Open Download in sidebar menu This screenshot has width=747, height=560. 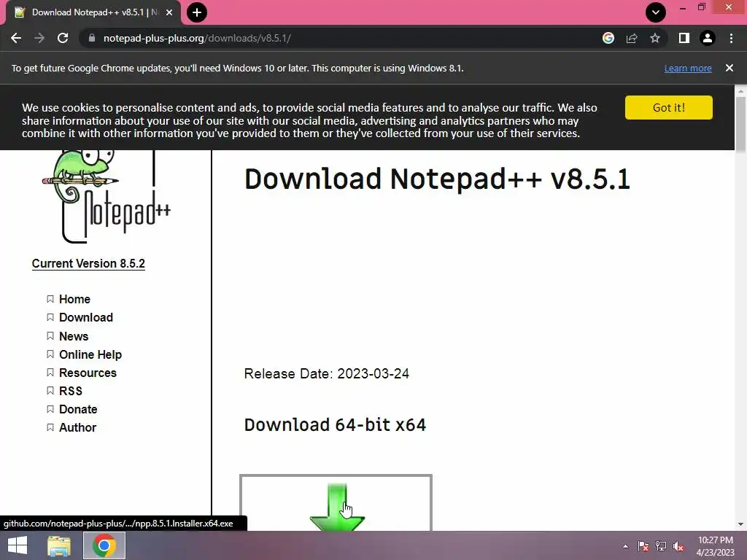click(86, 318)
